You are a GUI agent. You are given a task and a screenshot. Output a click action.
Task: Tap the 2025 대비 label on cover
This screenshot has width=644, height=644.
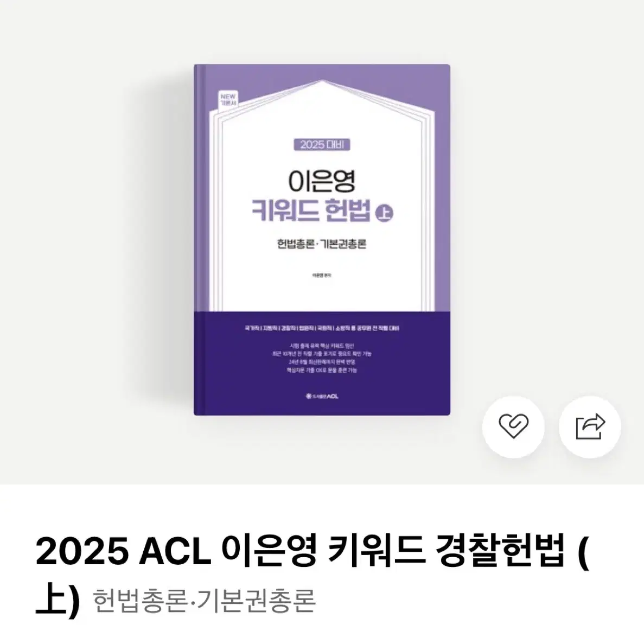tap(322, 145)
